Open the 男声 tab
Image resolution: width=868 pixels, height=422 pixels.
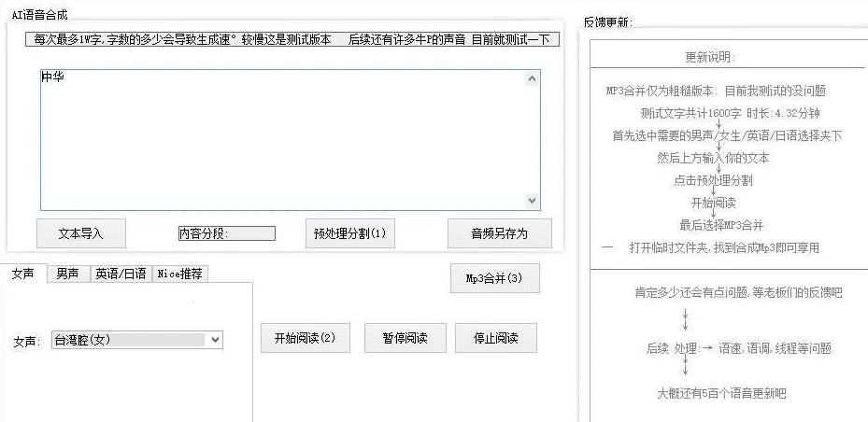pyautogui.click(x=67, y=274)
